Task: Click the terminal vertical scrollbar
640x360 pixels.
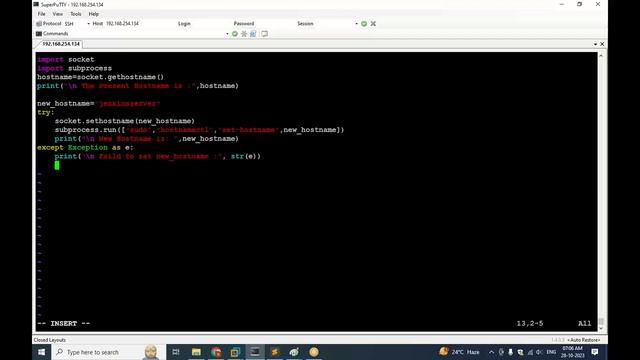Action: (x=601, y=192)
